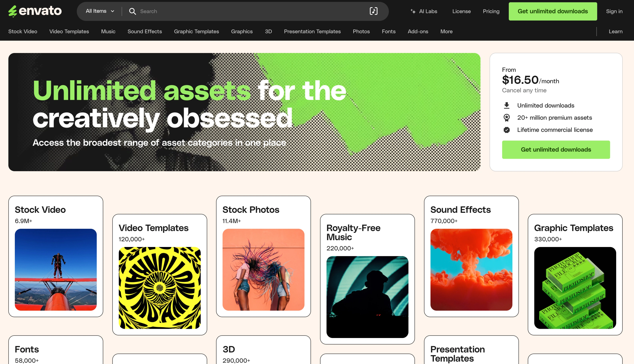Click the biplane Stock Video thumbnail
634x364 pixels.
point(56,270)
